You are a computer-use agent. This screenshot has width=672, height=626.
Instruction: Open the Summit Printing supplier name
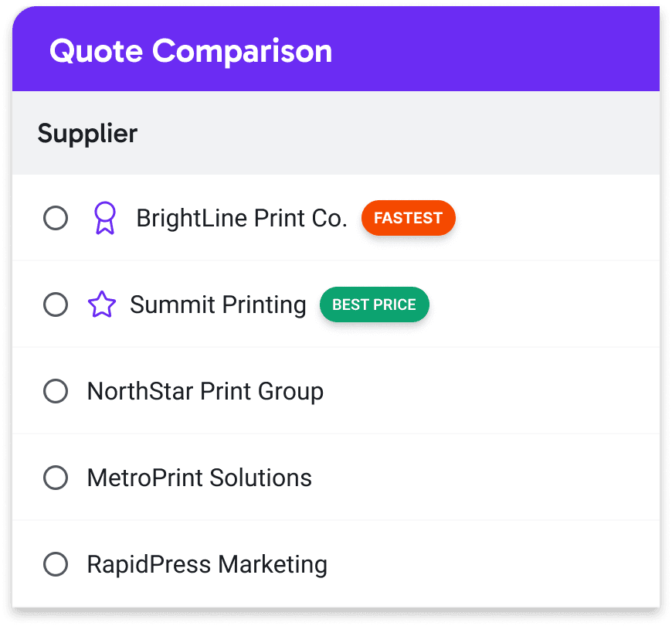(x=218, y=304)
